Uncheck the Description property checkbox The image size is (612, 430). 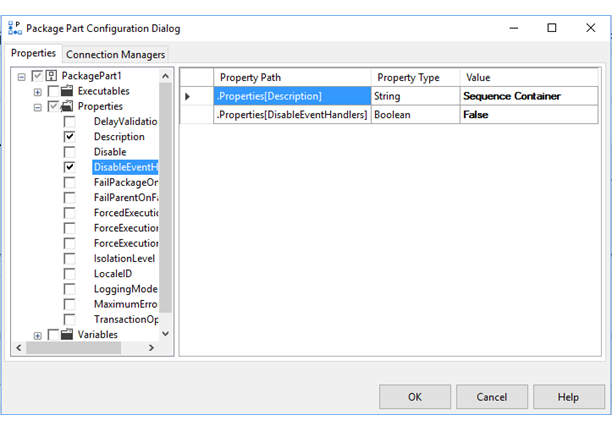click(70, 136)
